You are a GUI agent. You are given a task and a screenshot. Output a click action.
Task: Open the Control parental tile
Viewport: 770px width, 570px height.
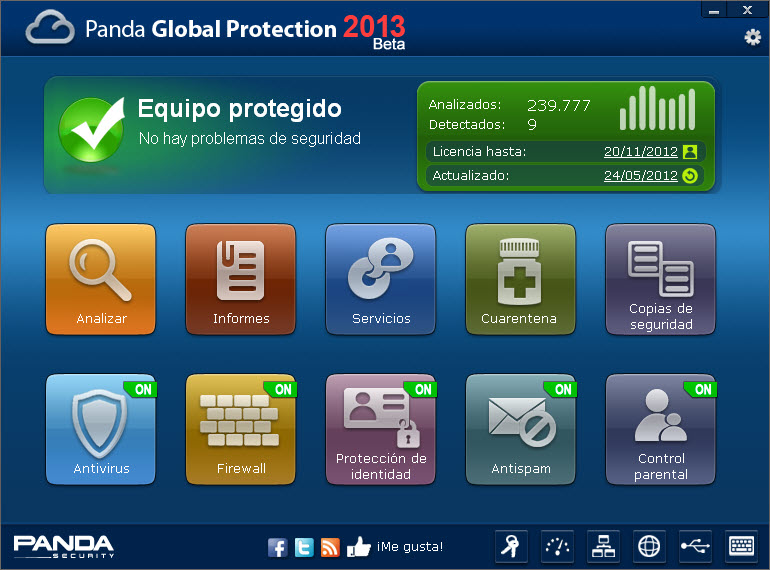click(660, 430)
